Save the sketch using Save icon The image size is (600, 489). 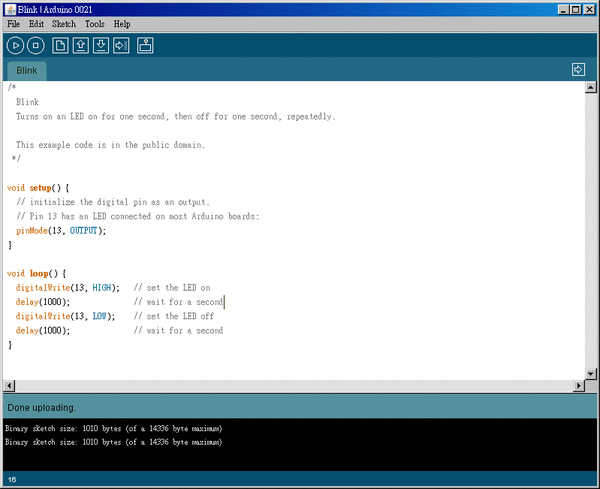pos(101,46)
